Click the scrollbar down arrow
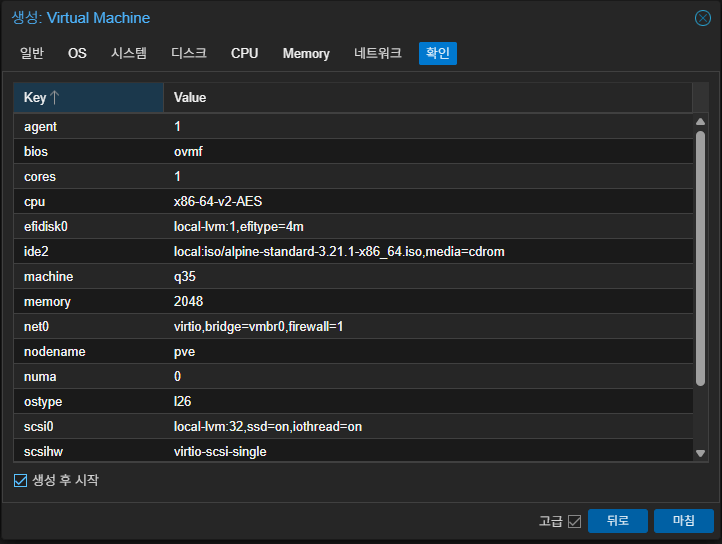 click(700, 453)
